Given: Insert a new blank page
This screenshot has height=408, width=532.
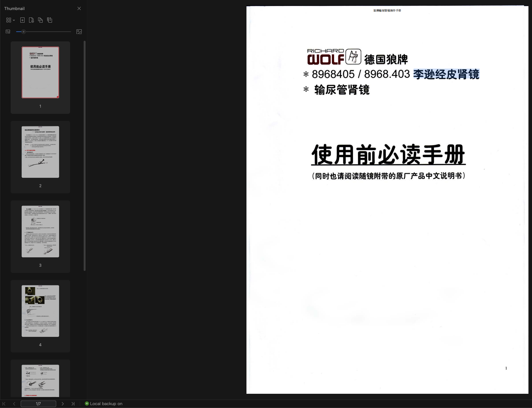Looking at the screenshot, I should tap(22, 20).
